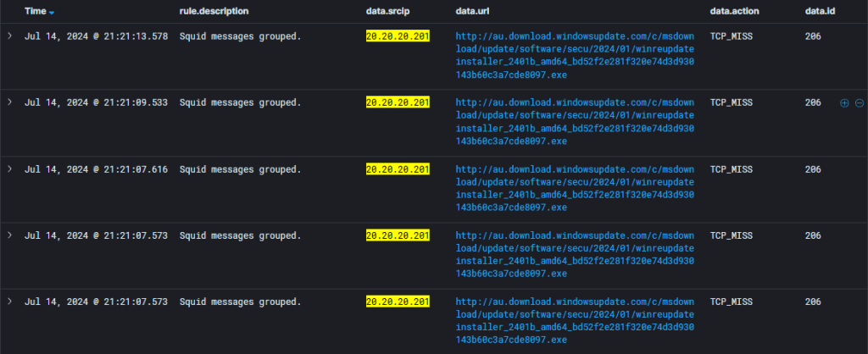Click the minus filter-out-value icon
The height and width of the screenshot is (354, 868).
coord(859,103)
